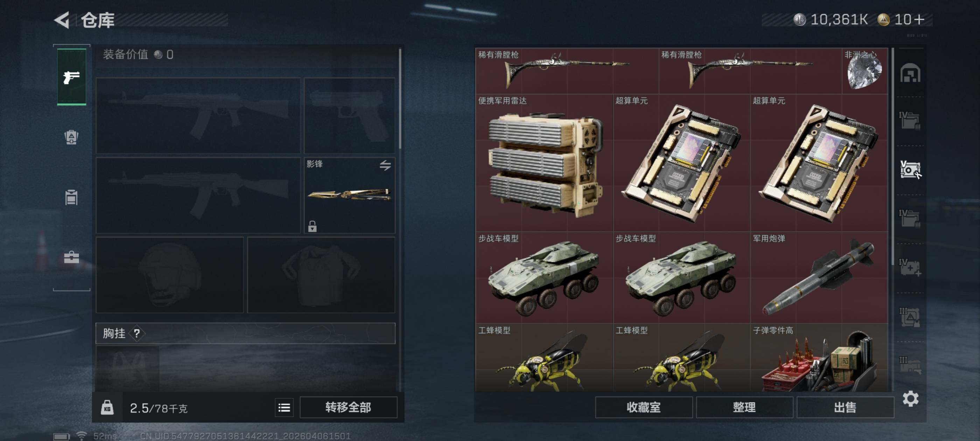The width and height of the screenshot is (980, 441).
Task: Click the lock icon on 影锋 slot
Action: point(312,226)
